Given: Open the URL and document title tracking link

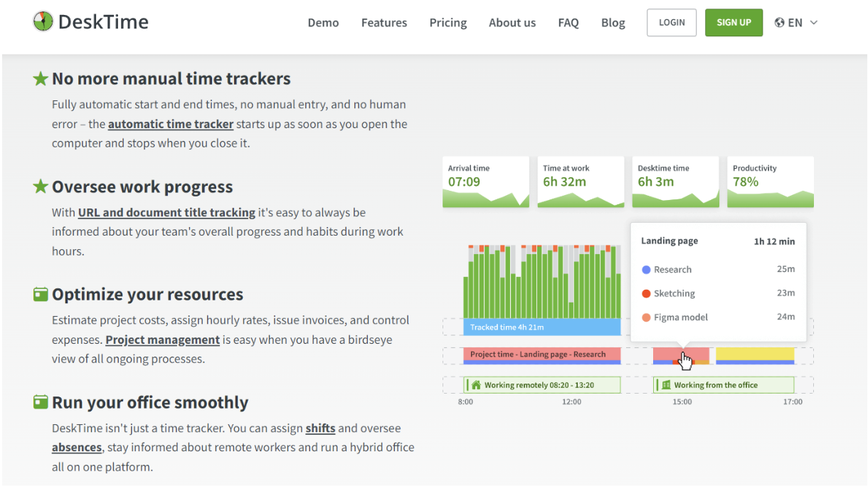Looking at the screenshot, I should 166,212.
